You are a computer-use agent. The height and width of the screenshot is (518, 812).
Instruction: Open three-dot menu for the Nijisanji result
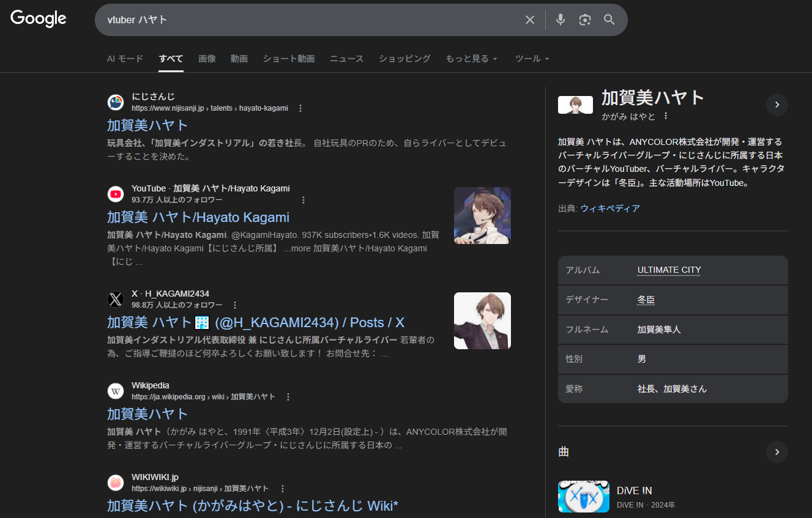pyautogui.click(x=300, y=108)
